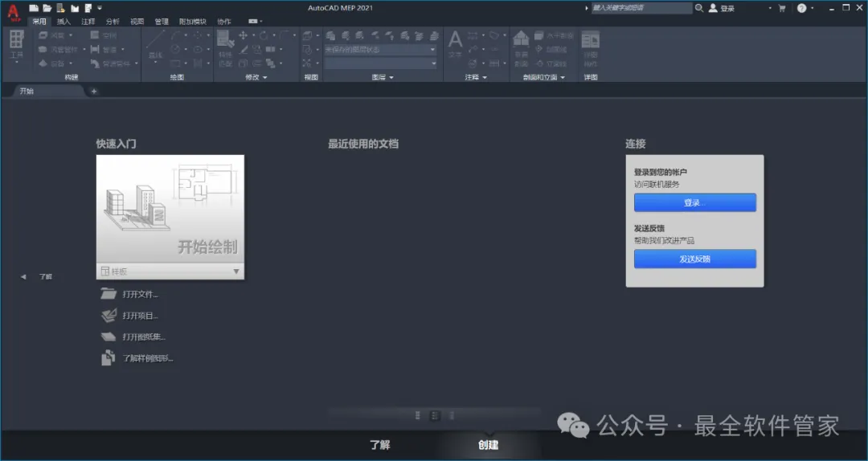The width and height of the screenshot is (868, 461).
Task: Open the 样板 template dropdown
Action: [x=170, y=271]
